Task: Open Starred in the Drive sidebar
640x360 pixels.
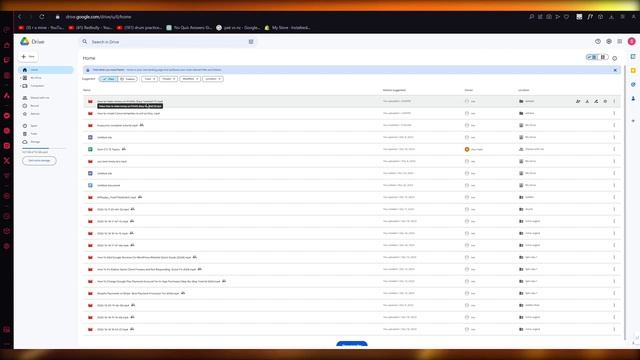Action: point(35,113)
